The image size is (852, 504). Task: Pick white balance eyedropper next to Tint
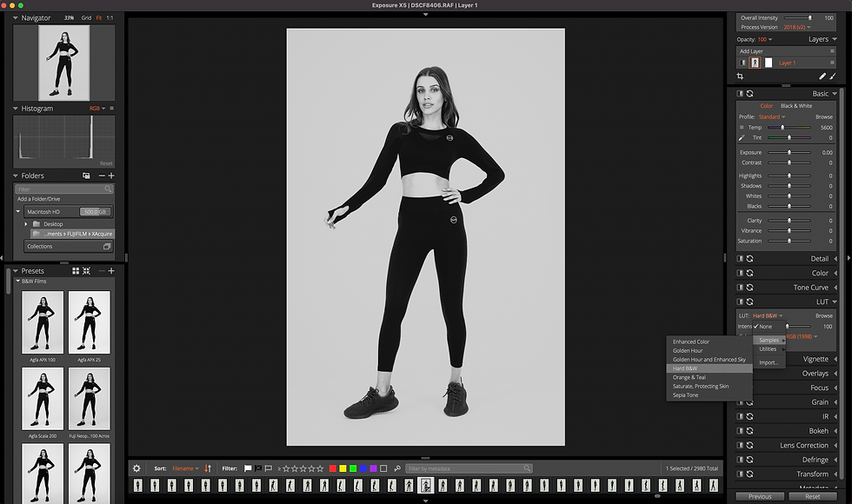click(742, 137)
